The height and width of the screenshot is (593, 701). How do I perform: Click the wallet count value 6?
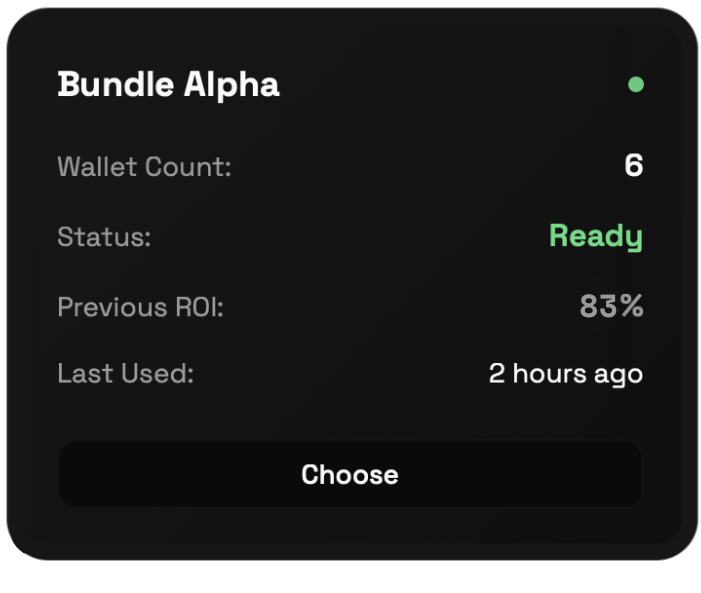(633, 166)
